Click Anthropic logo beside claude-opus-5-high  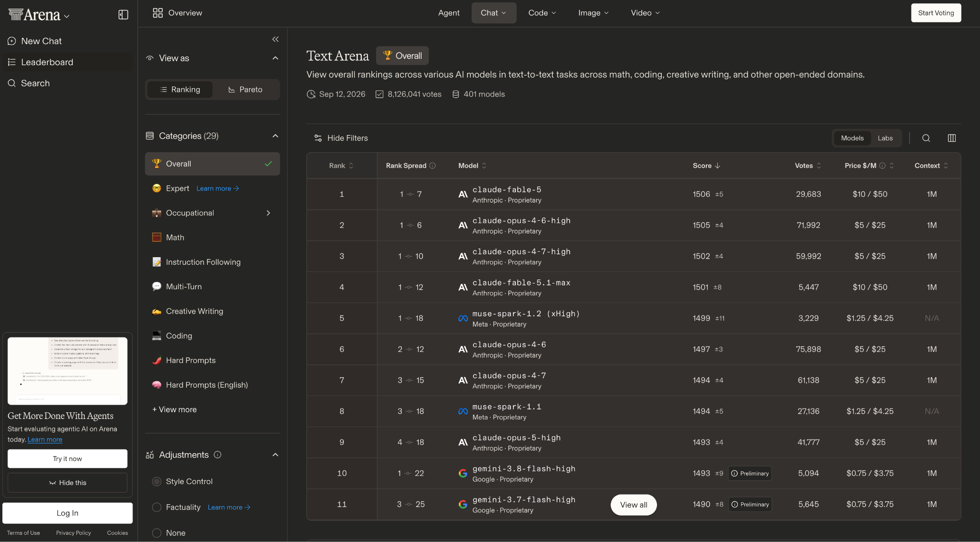(463, 442)
